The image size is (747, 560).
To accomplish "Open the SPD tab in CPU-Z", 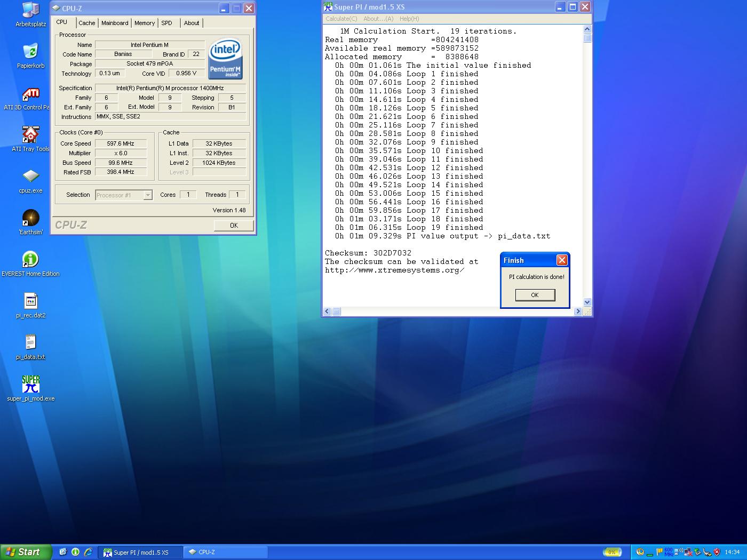I will [167, 23].
